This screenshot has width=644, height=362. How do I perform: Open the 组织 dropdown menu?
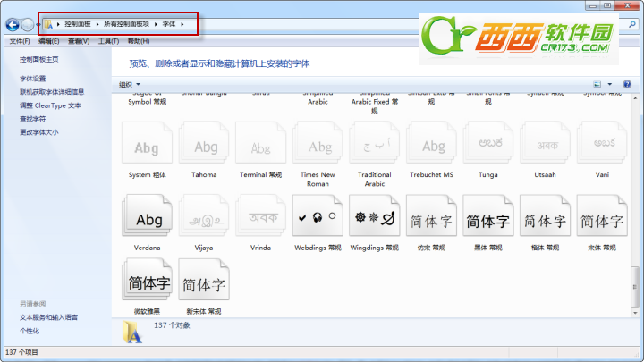click(x=130, y=85)
